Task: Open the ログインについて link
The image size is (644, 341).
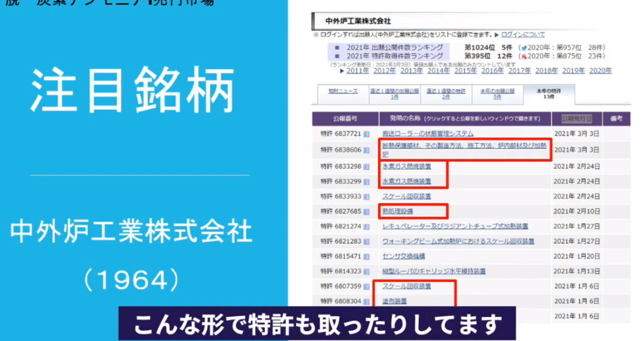Action: click(x=523, y=35)
